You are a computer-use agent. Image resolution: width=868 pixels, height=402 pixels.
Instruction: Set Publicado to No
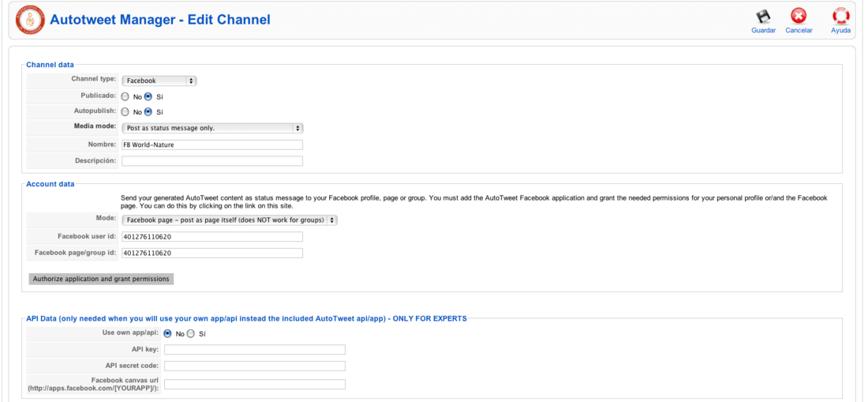point(125,96)
